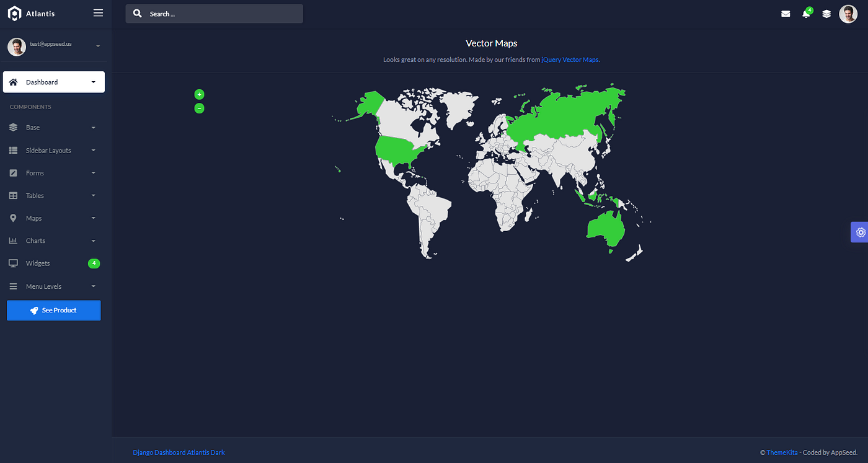Open the Maps section icon in sidebar
This screenshot has height=463, width=868.
click(13, 218)
